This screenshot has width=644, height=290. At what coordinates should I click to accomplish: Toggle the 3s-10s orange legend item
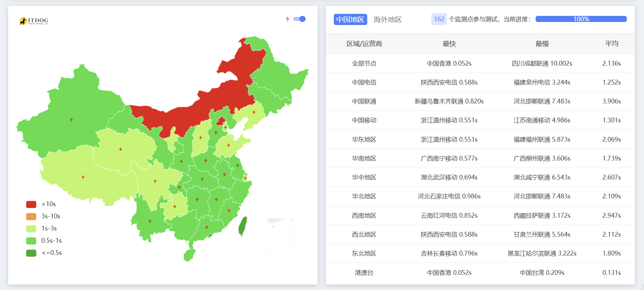coord(31,216)
